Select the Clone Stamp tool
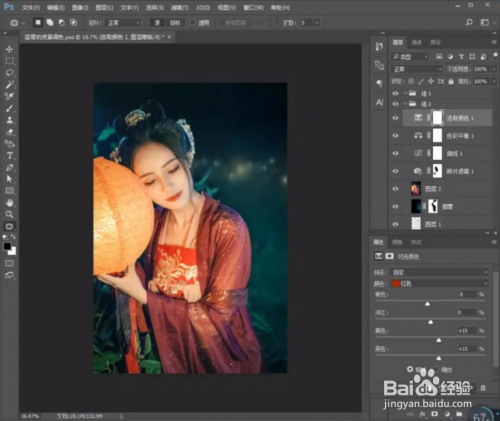The image size is (500, 421). tap(9, 120)
